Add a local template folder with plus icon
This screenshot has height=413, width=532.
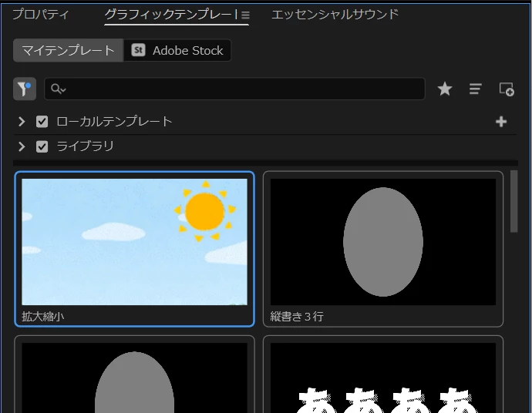pos(501,122)
